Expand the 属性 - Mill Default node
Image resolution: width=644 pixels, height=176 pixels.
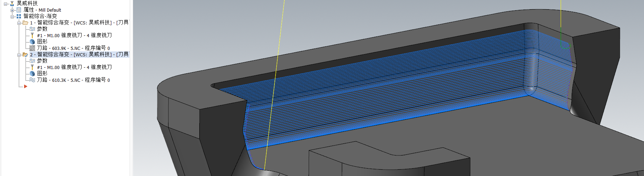(x=12, y=10)
